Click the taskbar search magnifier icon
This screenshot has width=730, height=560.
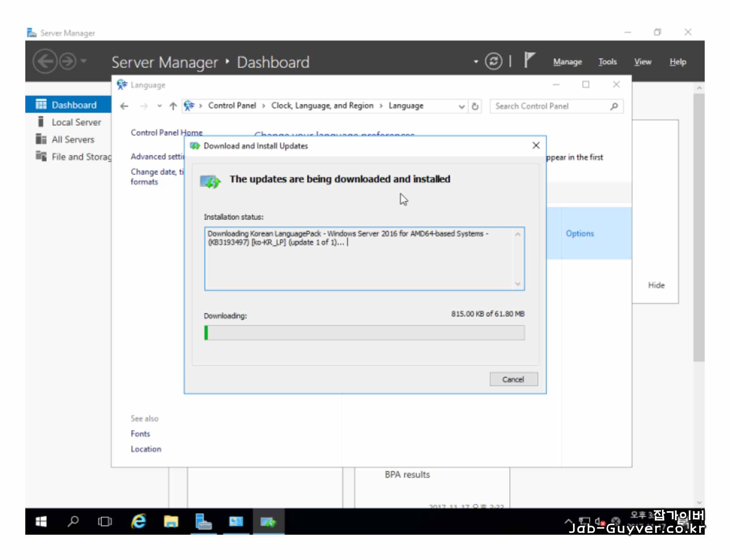tap(73, 522)
